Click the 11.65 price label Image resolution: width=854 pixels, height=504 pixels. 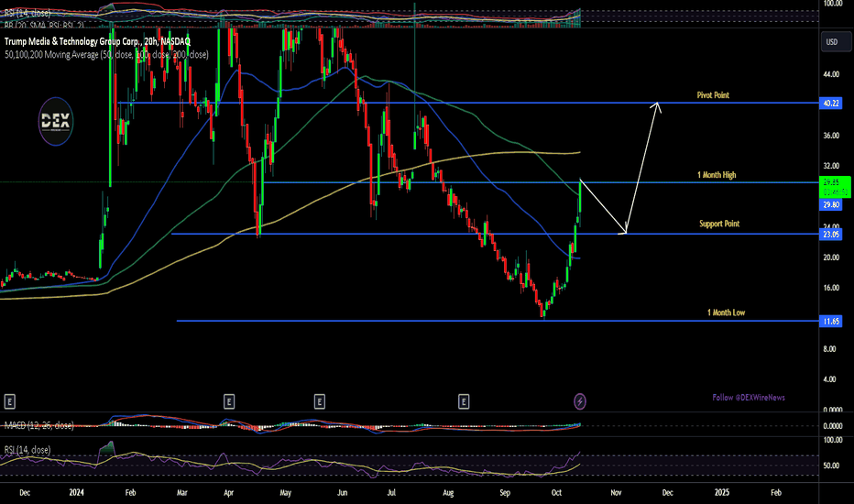[830, 321]
